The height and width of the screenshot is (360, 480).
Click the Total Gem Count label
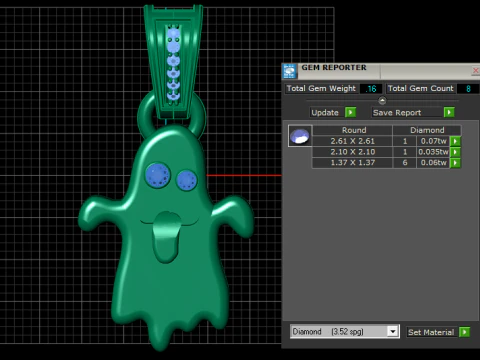tap(421, 89)
